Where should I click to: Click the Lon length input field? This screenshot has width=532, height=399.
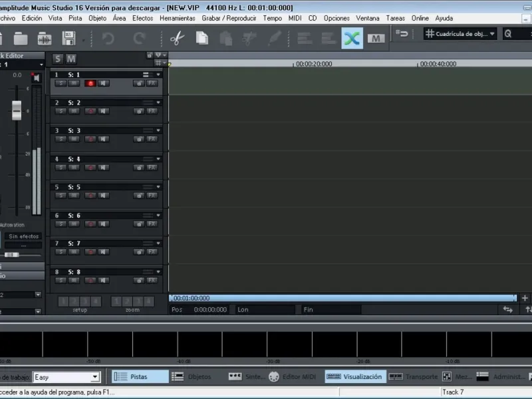[x=265, y=309]
